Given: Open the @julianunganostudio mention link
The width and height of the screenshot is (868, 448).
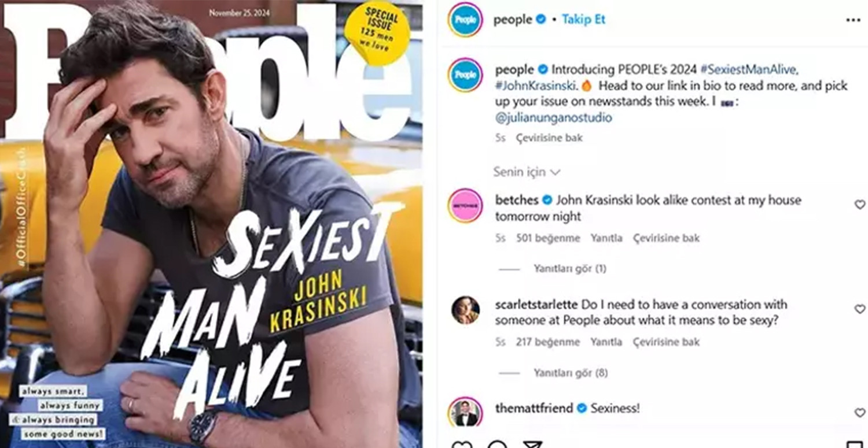Looking at the screenshot, I should 554,118.
